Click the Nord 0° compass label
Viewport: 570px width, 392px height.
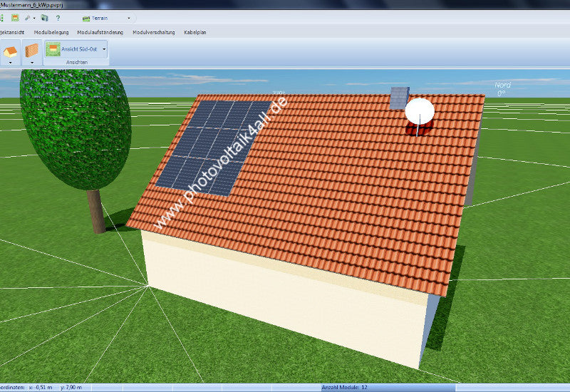pos(502,88)
